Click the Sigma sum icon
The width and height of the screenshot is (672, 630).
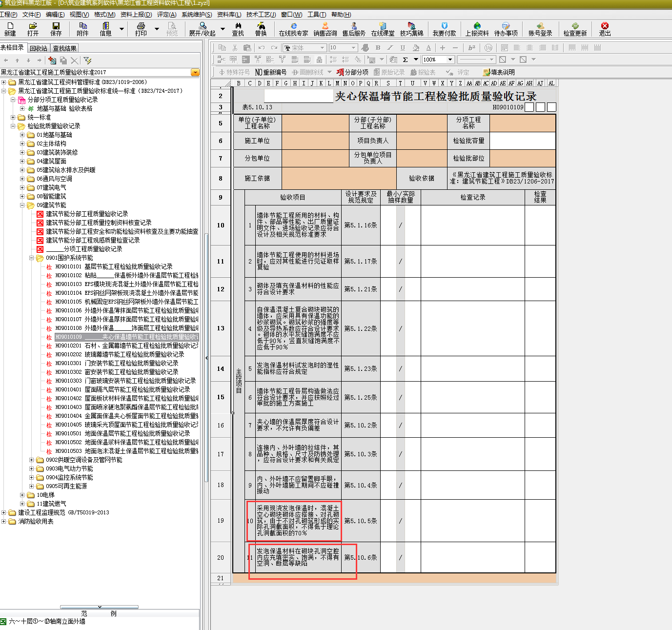coord(405,60)
